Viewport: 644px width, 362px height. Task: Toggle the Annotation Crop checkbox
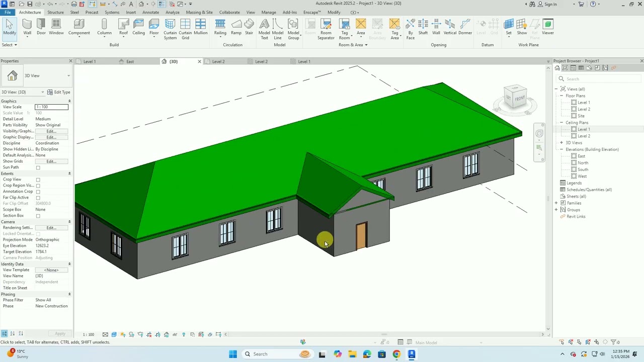[38, 192]
